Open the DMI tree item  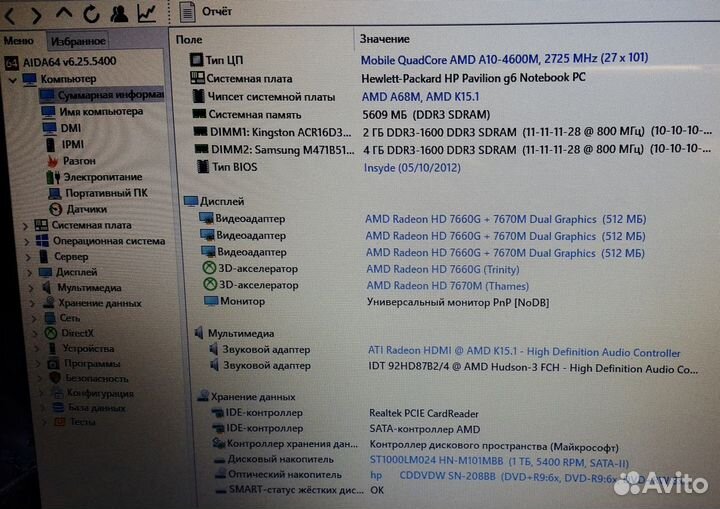[x=62, y=128]
